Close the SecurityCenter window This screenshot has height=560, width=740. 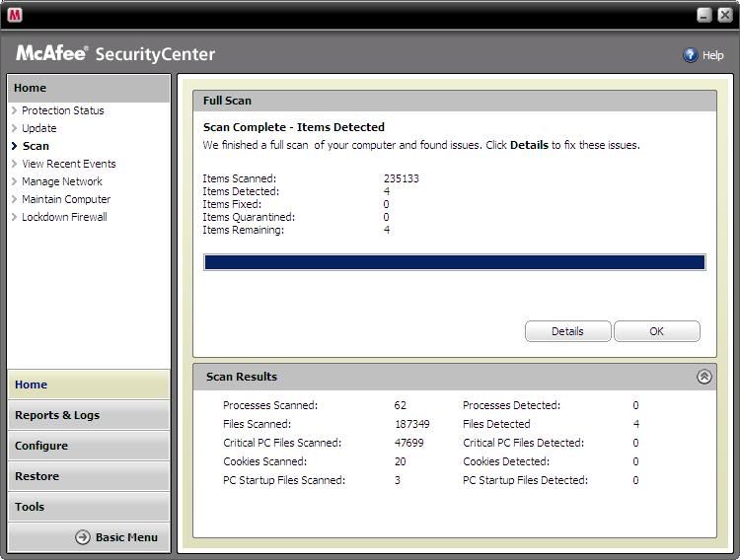(x=725, y=15)
